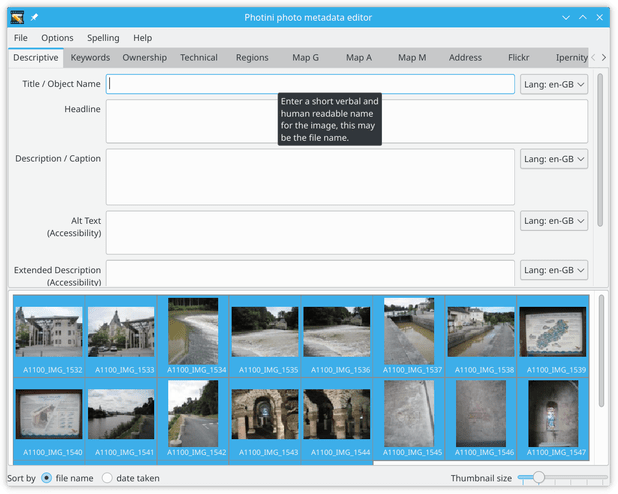Open the File menu

coord(20,38)
